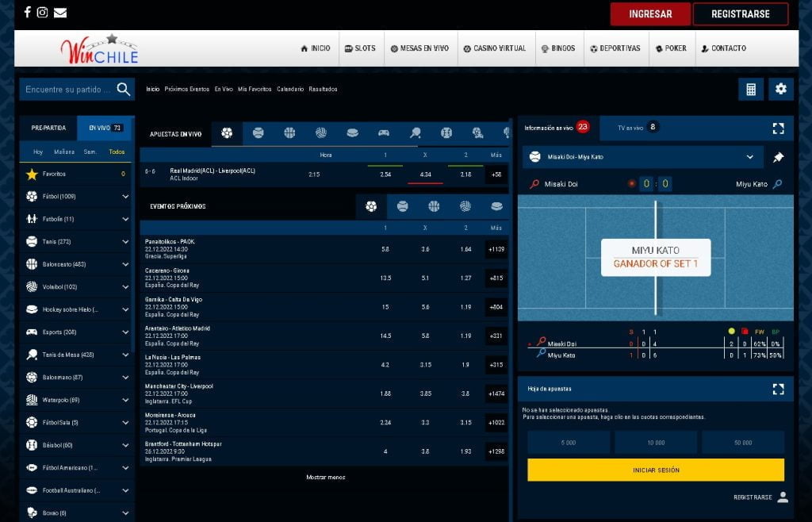This screenshot has width=812, height=522.
Task: Select basketball icon in Apuestas en vivo
Action: click(x=289, y=133)
